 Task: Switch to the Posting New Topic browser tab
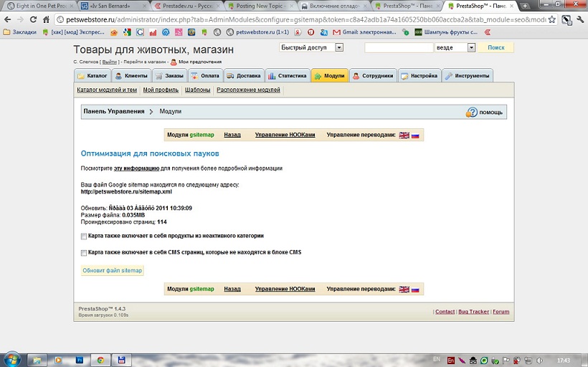[x=261, y=6]
